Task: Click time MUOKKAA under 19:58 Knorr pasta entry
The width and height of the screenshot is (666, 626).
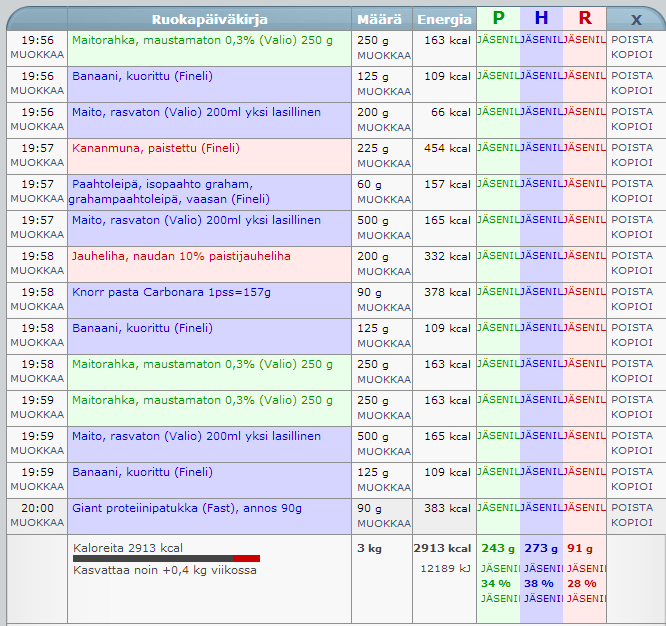Action: [37, 306]
